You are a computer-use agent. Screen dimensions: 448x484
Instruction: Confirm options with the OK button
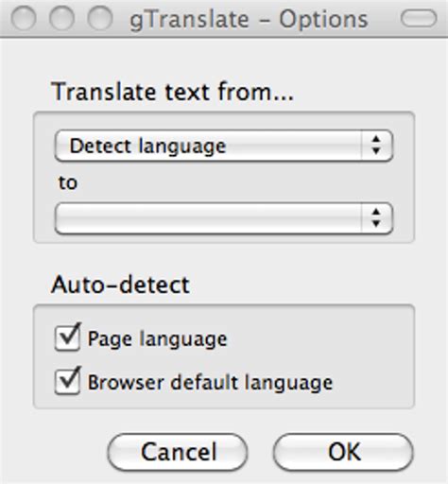click(343, 452)
